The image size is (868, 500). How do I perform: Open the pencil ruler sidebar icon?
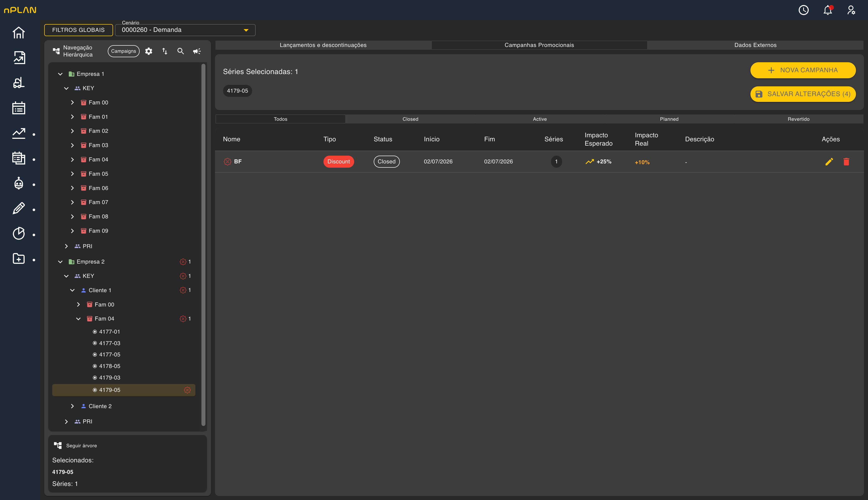pyautogui.click(x=19, y=208)
